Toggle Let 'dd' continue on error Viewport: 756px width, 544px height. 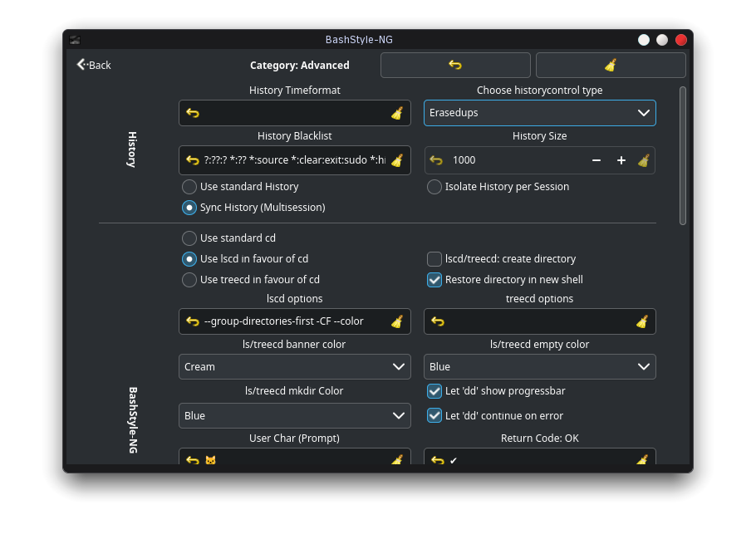[x=495, y=415]
